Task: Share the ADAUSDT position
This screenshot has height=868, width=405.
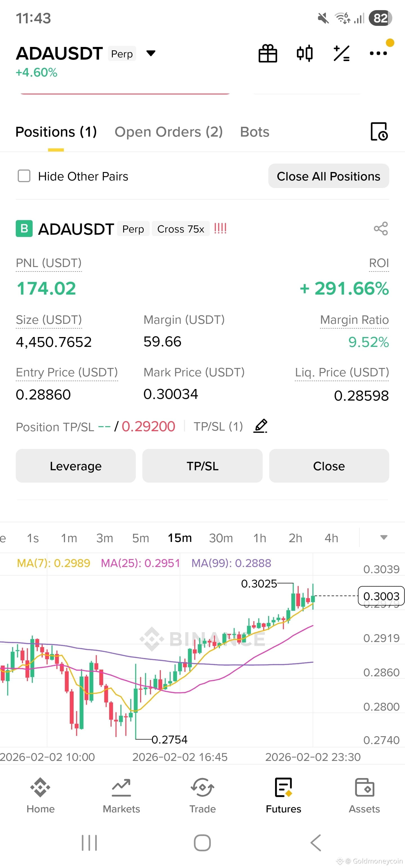Action: (x=381, y=229)
